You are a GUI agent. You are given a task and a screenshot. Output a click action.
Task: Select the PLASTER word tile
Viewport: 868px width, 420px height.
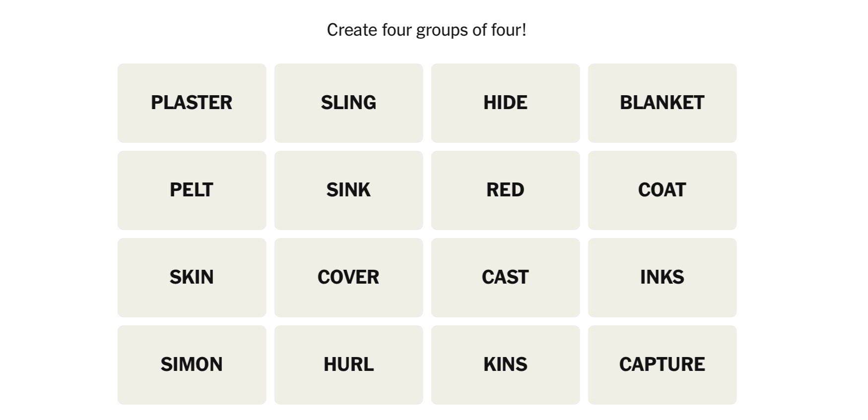(192, 103)
